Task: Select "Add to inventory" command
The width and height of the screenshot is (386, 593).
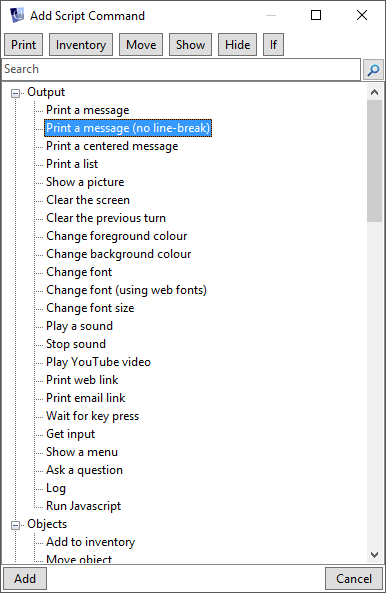Action: click(x=90, y=542)
